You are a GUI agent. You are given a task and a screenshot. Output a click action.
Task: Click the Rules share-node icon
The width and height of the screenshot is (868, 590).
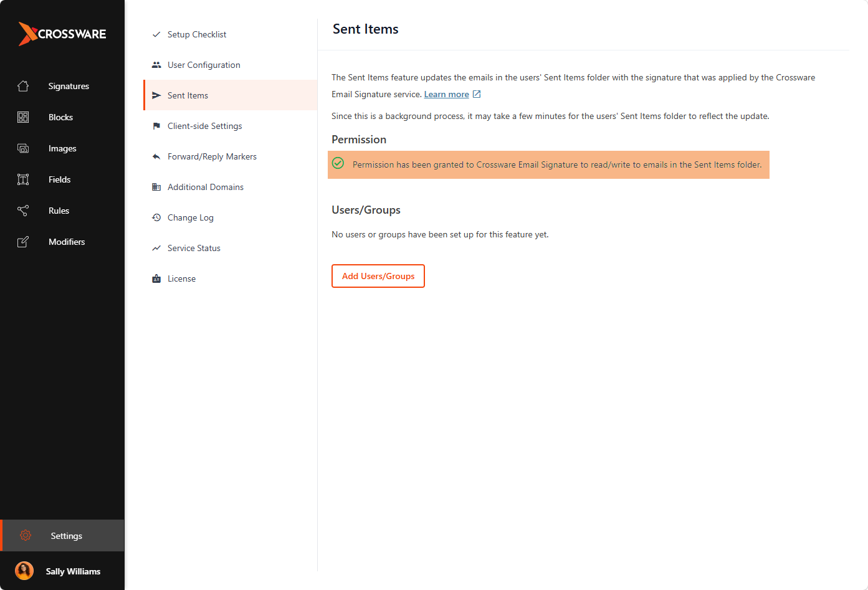click(23, 211)
